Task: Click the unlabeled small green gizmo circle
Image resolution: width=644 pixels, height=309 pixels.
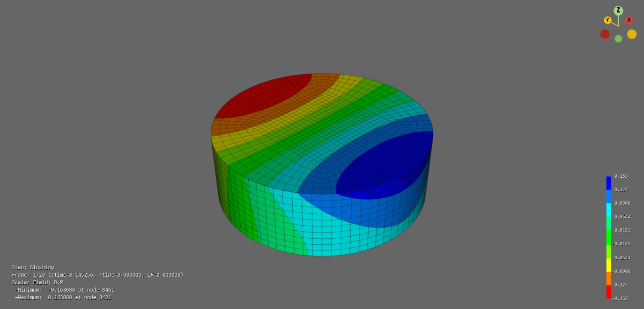Action: point(618,39)
